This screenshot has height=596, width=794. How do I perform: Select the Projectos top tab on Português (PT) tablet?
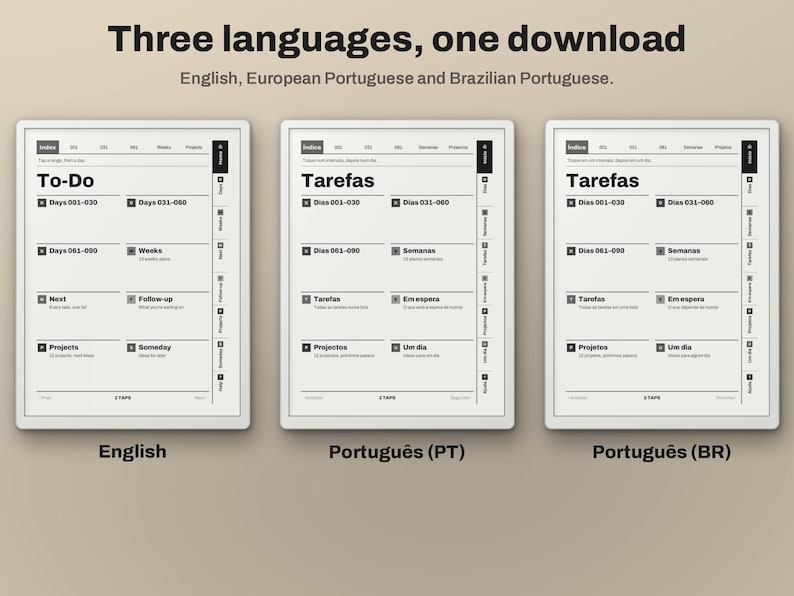point(458,147)
